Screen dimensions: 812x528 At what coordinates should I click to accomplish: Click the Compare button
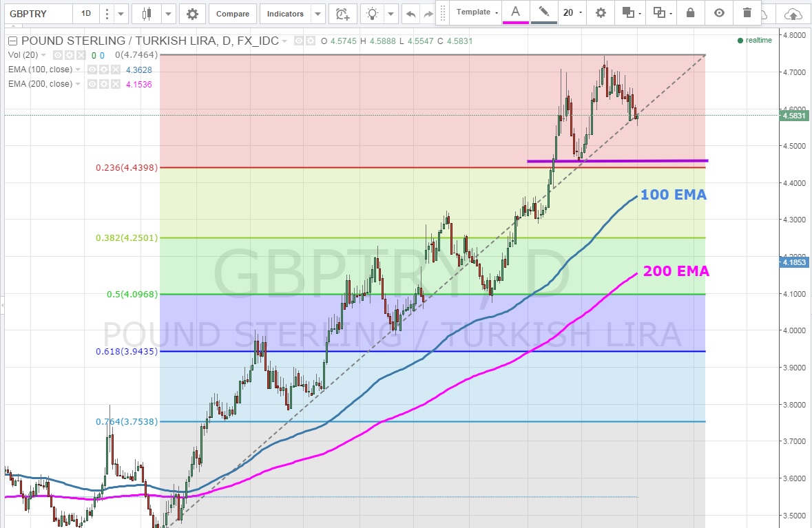233,14
